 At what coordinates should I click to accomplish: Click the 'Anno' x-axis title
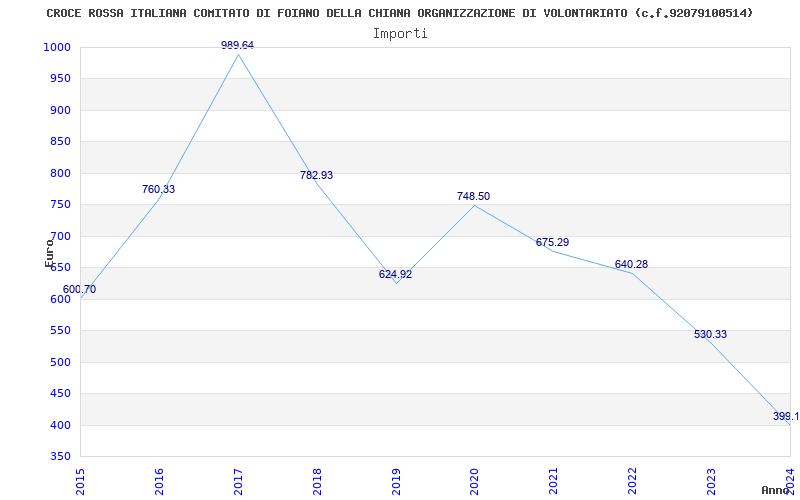tap(776, 491)
